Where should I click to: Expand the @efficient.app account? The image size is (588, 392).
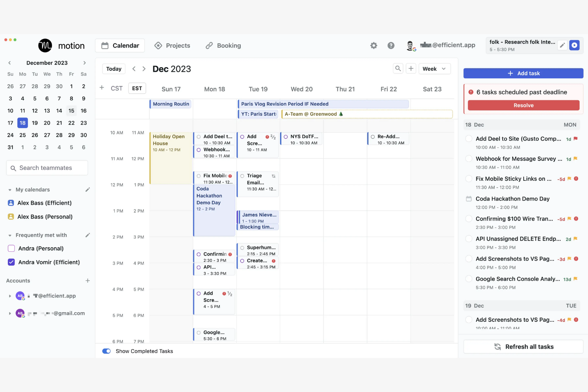click(10, 295)
